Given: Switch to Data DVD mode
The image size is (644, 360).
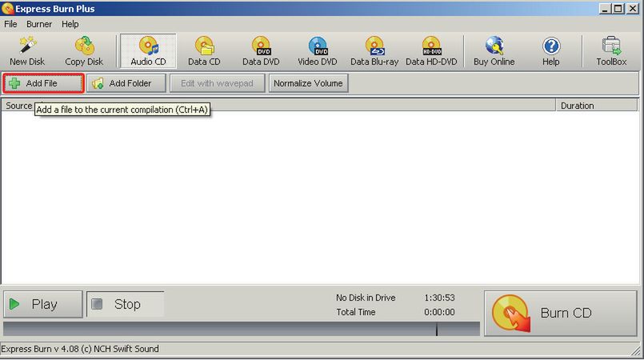Looking at the screenshot, I should click(261, 51).
